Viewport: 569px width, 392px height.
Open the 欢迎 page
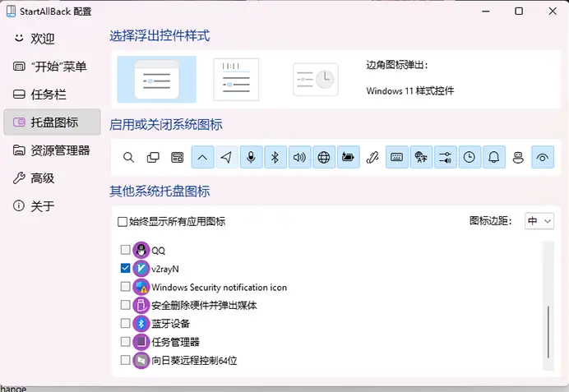tap(53, 39)
